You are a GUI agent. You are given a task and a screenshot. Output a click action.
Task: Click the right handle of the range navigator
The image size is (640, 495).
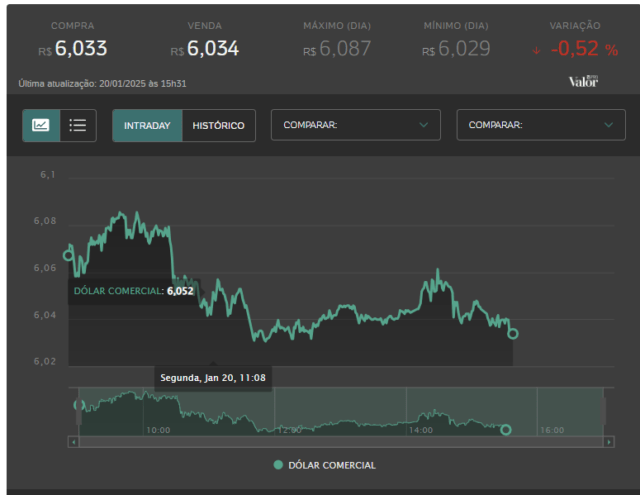click(603, 411)
